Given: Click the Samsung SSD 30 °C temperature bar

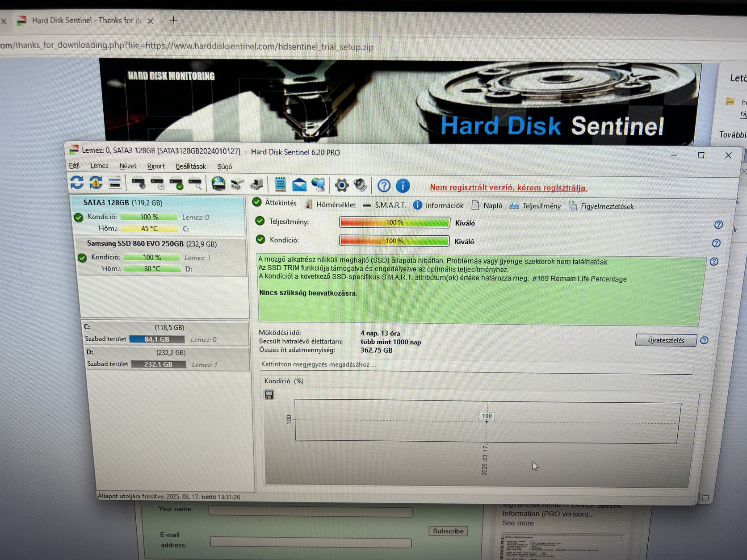Looking at the screenshot, I should [152, 268].
